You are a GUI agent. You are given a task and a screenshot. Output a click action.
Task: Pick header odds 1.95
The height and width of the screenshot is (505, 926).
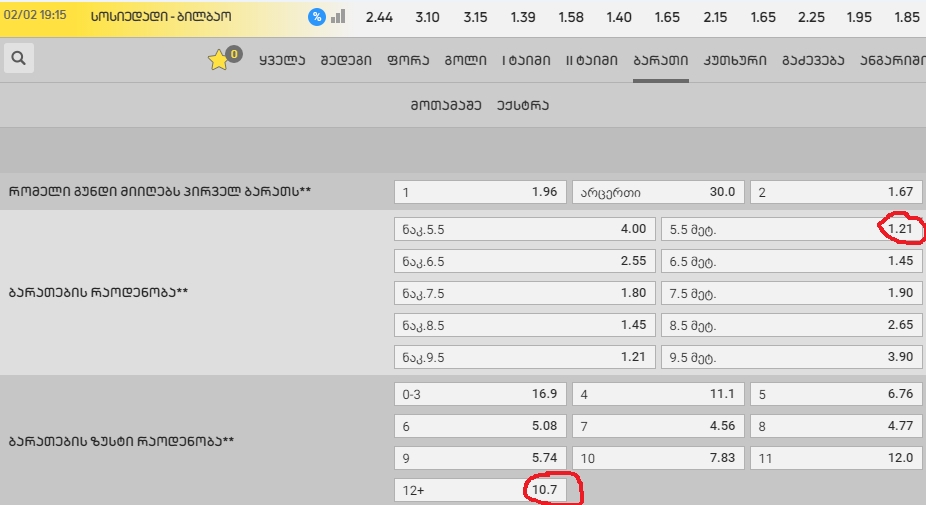coord(859,17)
